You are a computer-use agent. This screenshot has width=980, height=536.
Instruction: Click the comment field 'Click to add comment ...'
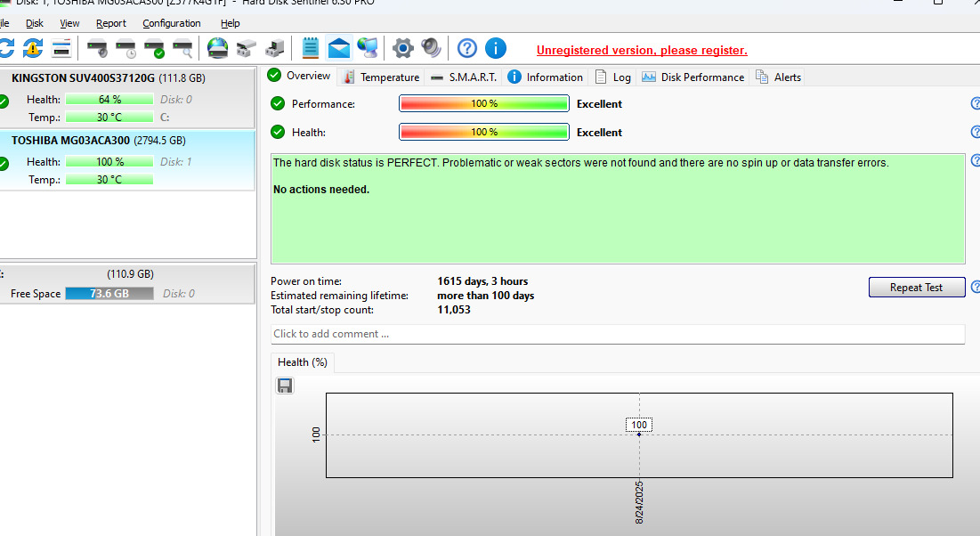618,334
